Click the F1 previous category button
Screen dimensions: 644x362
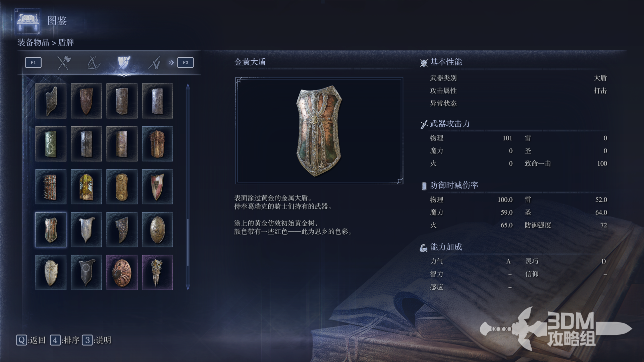tap(33, 62)
